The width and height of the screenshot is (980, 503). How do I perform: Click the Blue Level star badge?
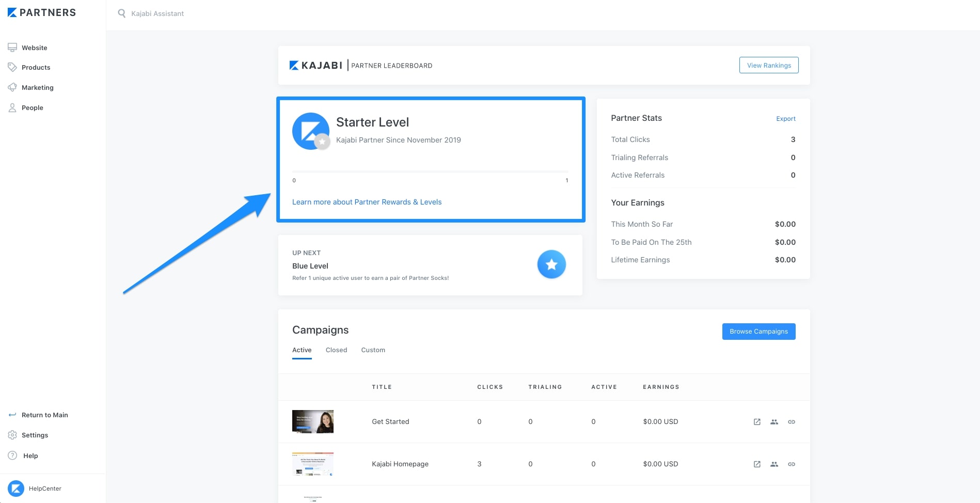pos(551,264)
